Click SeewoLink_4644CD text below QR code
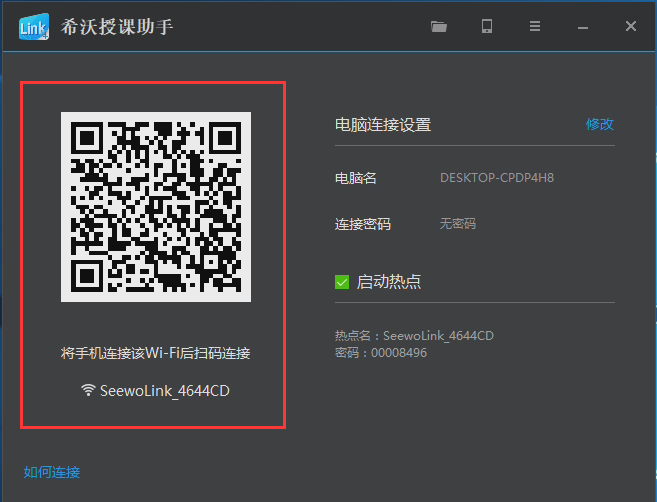This screenshot has height=502, width=657. 165,391
